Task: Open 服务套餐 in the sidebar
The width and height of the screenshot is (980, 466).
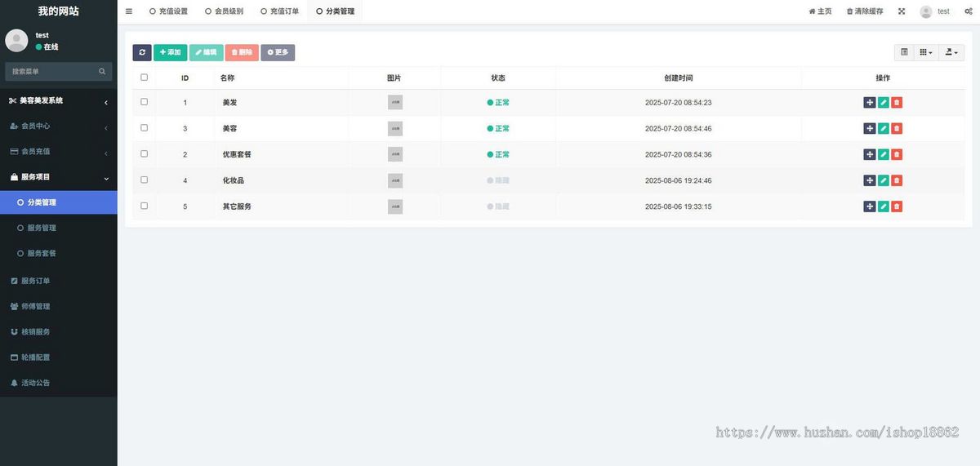Action: coord(59,253)
